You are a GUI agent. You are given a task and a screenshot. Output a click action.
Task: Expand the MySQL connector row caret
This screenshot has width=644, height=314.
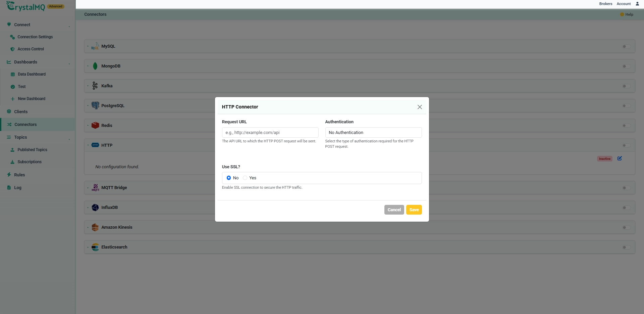click(x=88, y=46)
